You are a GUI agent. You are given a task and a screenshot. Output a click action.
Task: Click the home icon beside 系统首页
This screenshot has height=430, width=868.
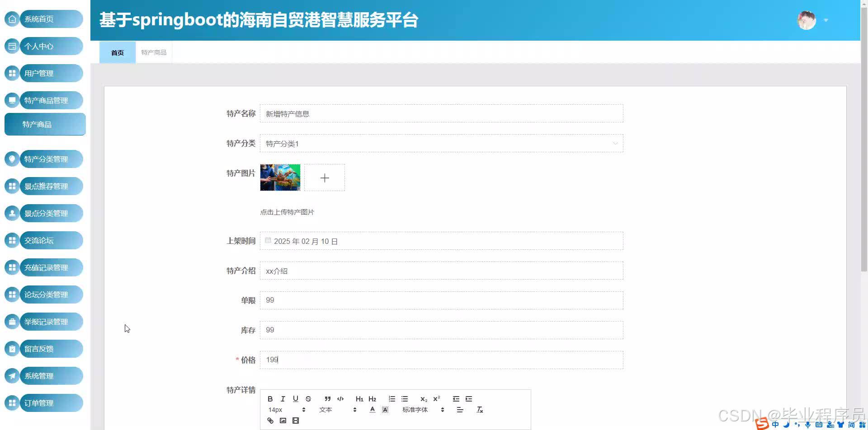[12, 19]
